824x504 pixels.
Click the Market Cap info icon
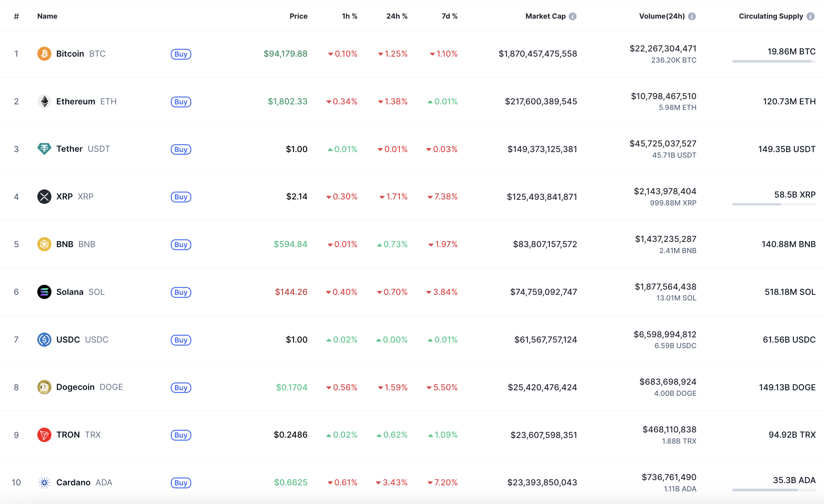[x=573, y=16]
